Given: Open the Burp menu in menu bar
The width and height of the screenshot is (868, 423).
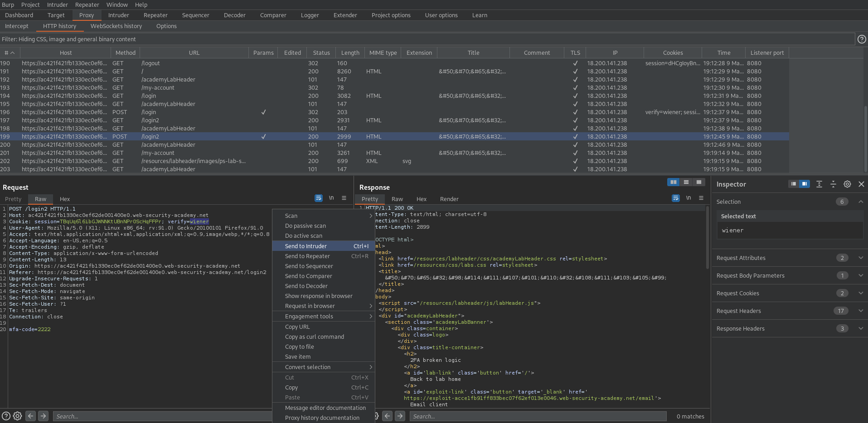Looking at the screenshot, I should click(8, 5).
